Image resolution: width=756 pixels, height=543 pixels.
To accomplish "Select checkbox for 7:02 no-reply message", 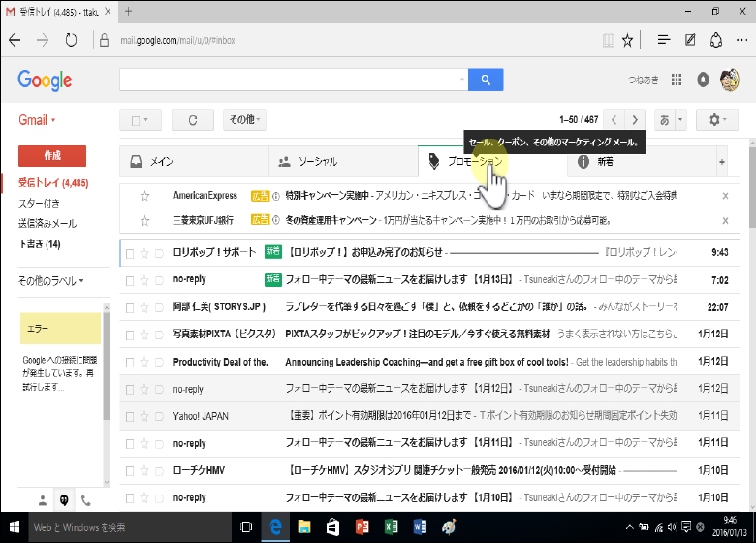I will 130,280.
